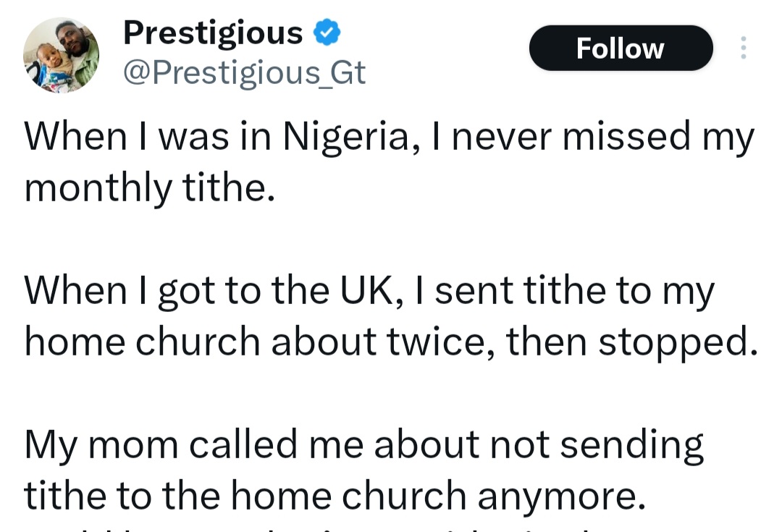Click the line 'My mom called me'

(363, 444)
